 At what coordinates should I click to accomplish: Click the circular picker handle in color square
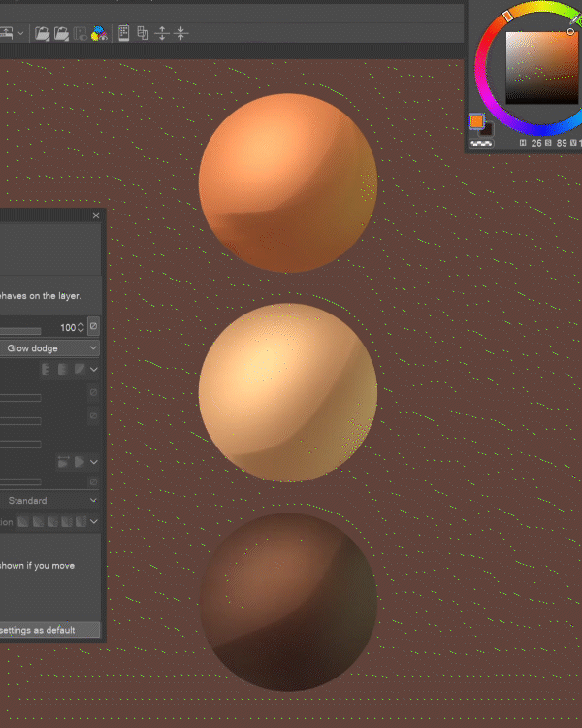point(570,32)
